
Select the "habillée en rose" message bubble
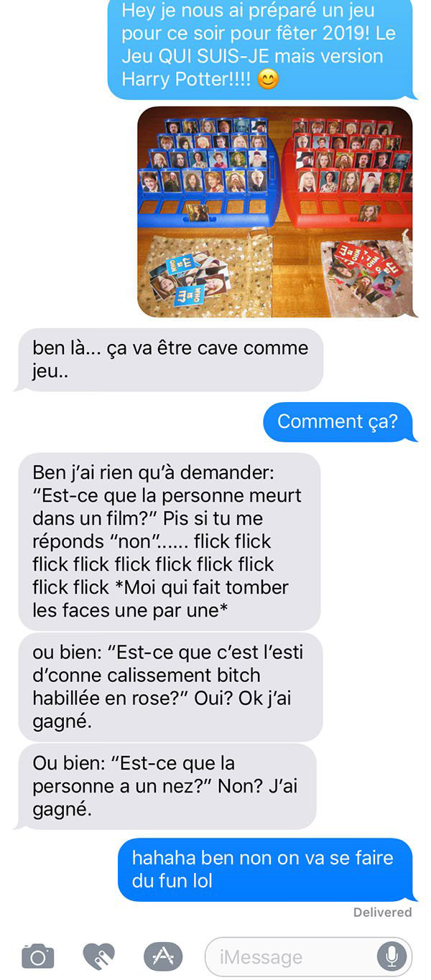(x=170, y=687)
